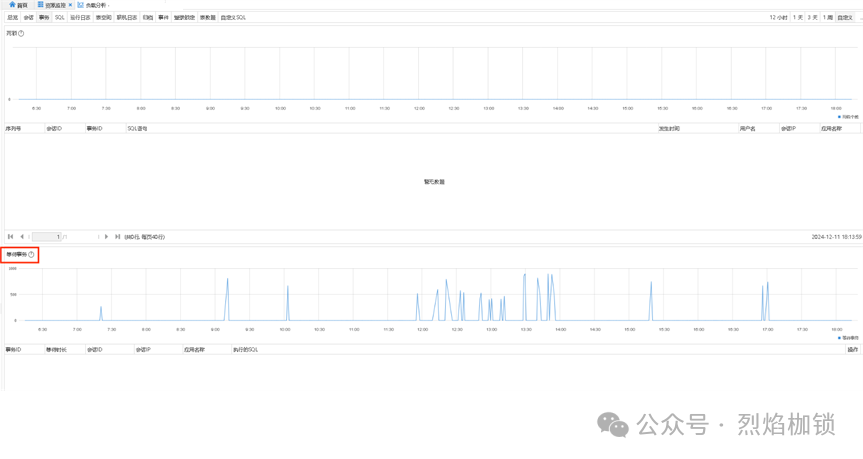Click 操作 column header
The height and width of the screenshot is (459, 863).
click(853, 349)
